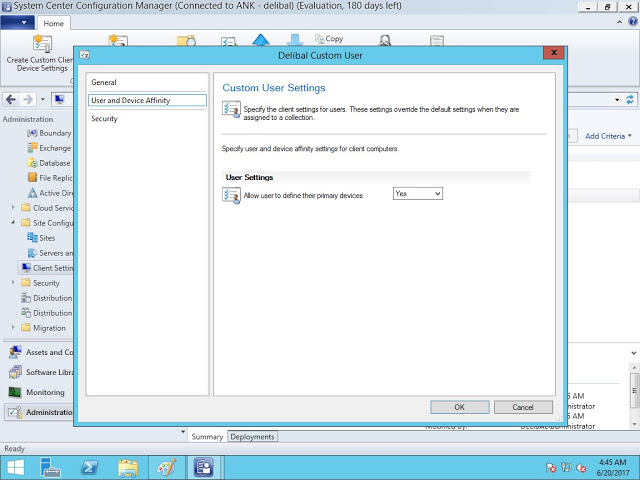Open Server Manager from the taskbar

coord(51,467)
